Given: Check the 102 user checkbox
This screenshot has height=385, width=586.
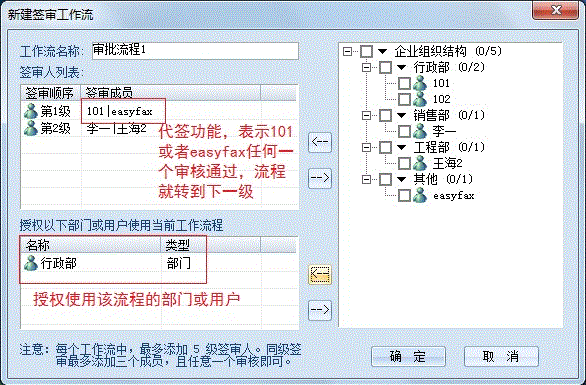Looking at the screenshot, I should 404,99.
